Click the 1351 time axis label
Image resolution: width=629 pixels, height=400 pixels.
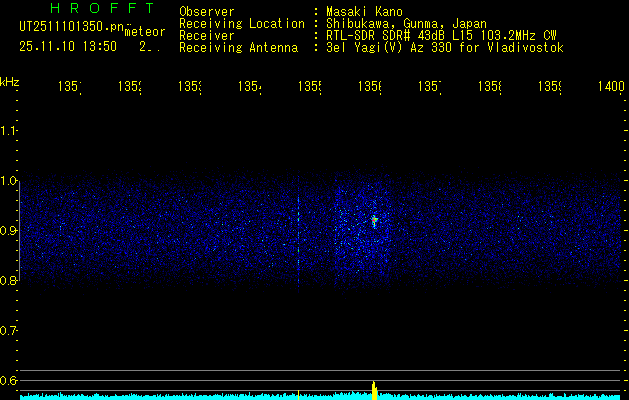coord(70,86)
